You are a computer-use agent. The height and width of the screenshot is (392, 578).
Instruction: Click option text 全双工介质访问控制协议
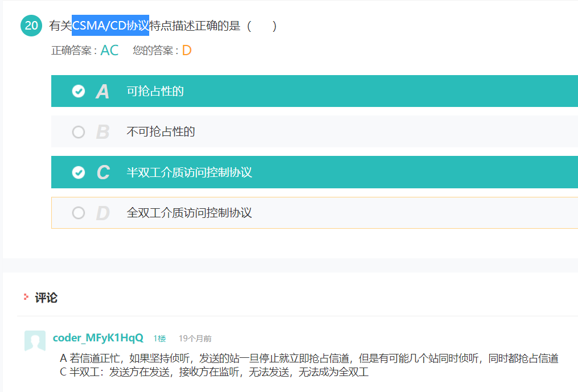point(190,213)
